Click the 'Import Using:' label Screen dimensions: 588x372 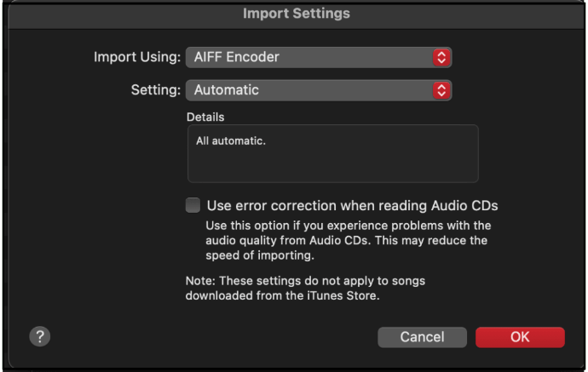pyautogui.click(x=136, y=58)
